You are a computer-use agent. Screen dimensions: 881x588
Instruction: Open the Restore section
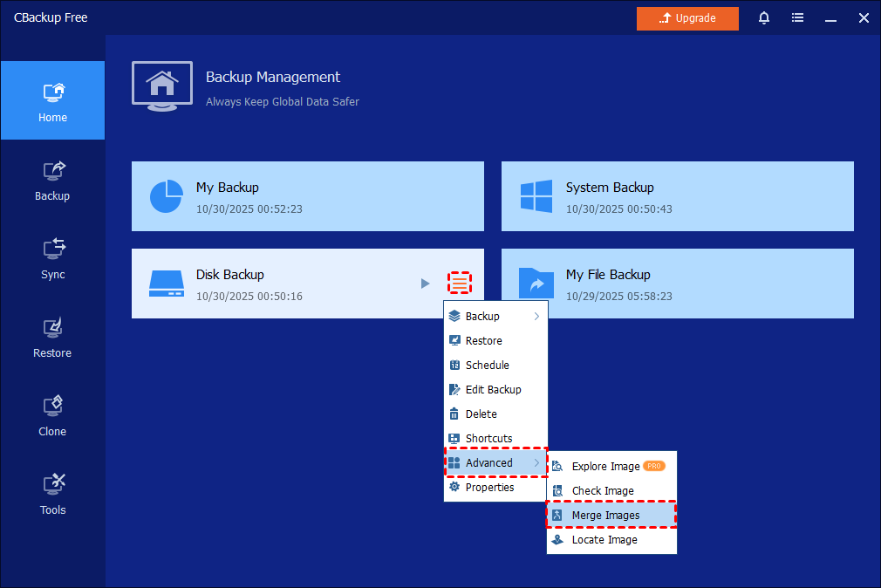52,337
